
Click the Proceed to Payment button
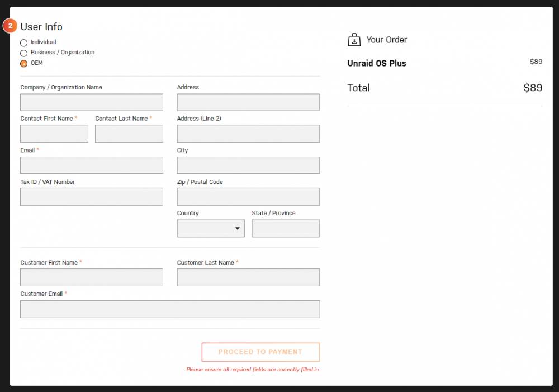point(260,352)
